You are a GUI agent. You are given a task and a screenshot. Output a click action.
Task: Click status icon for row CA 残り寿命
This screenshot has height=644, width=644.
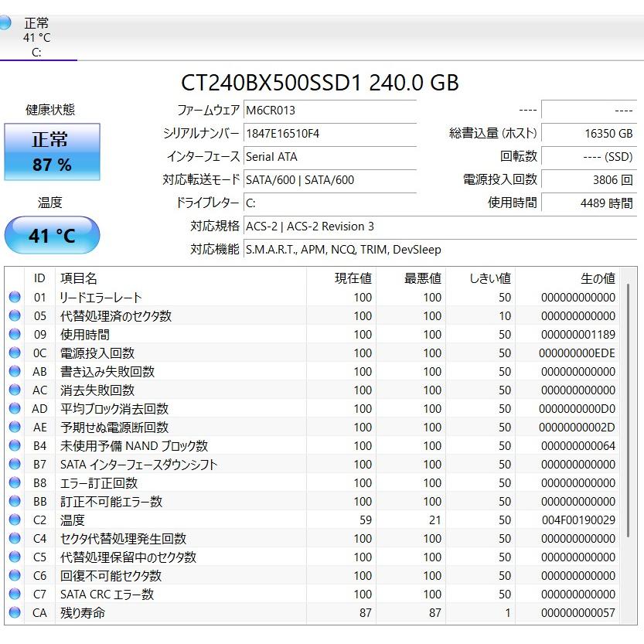(x=15, y=612)
